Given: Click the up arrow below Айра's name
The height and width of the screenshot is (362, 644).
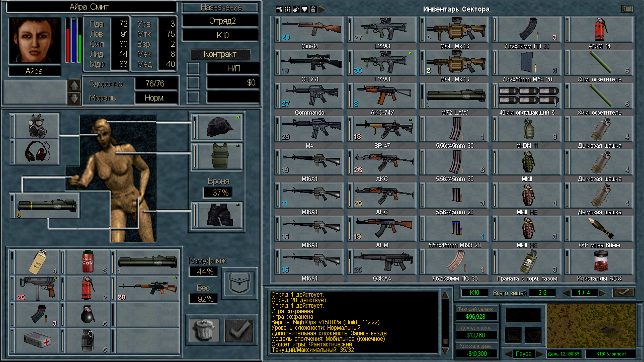Looking at the screenshot, I should pos(74,85).
